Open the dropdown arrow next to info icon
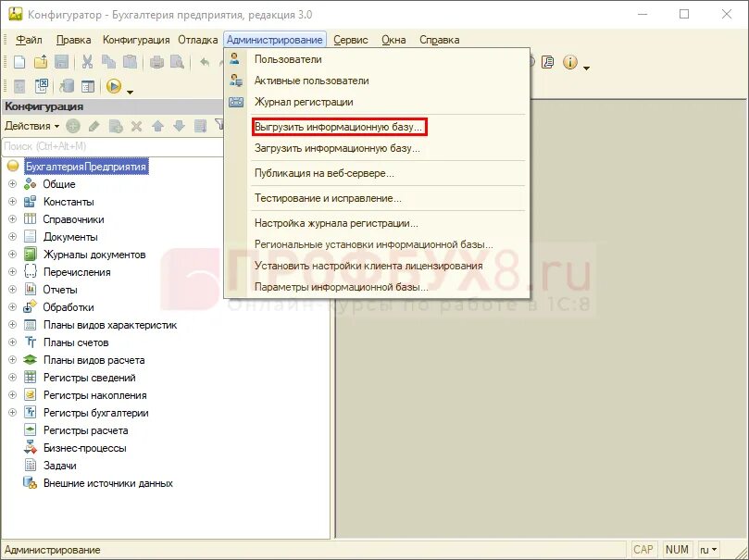This screenshot has width=749, height=560. coord(586,68)
